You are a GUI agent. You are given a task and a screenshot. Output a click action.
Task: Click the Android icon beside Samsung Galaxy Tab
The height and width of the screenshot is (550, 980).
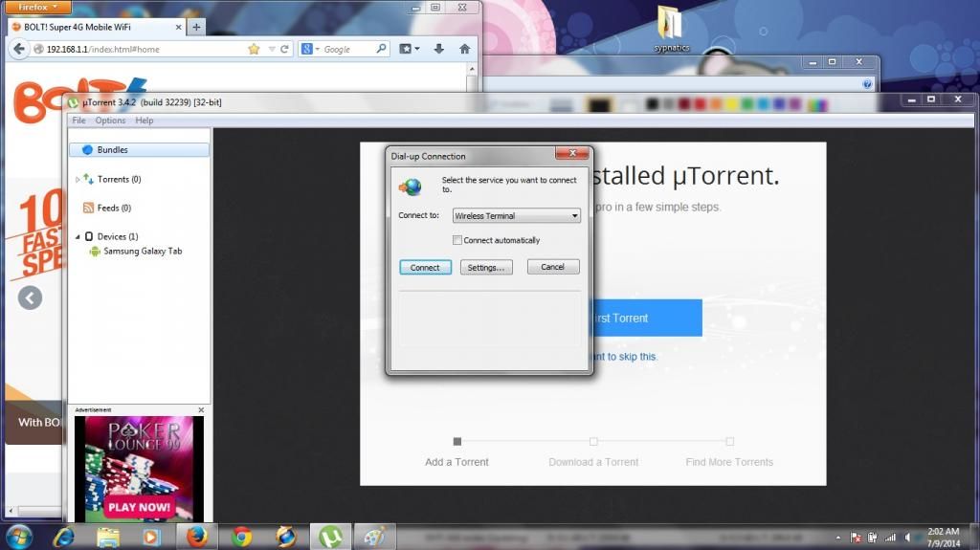click(95, 252)
